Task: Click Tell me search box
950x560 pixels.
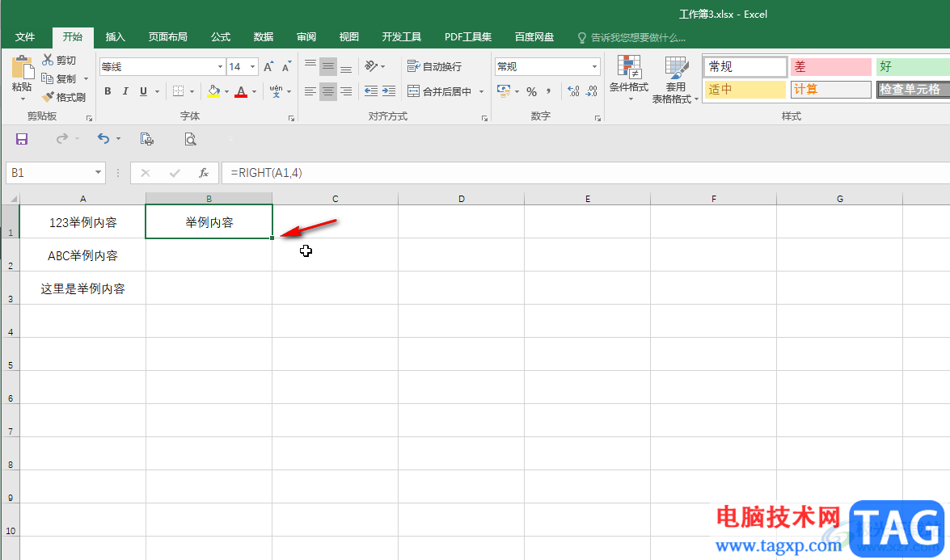Action: click(x=632, y=37)
